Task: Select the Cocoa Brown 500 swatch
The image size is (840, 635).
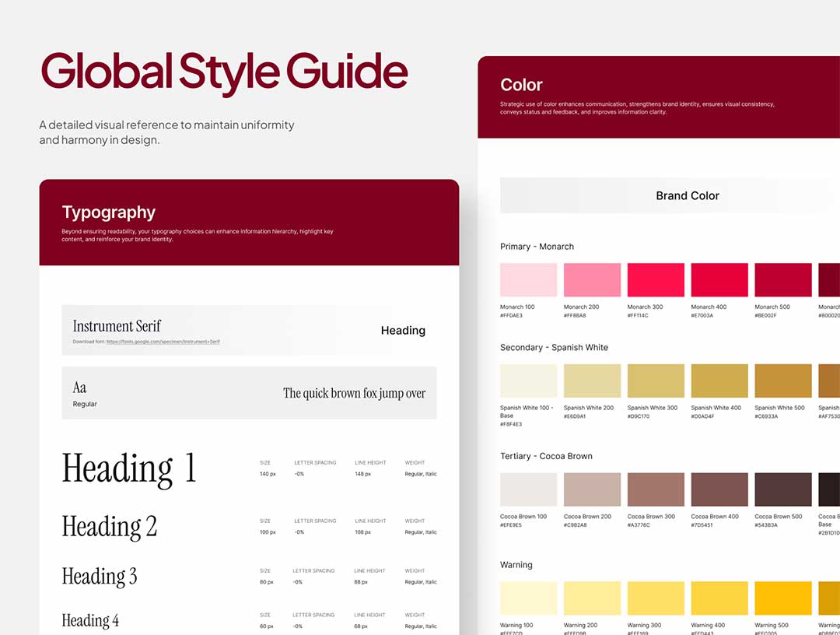Action: point(782,489)
